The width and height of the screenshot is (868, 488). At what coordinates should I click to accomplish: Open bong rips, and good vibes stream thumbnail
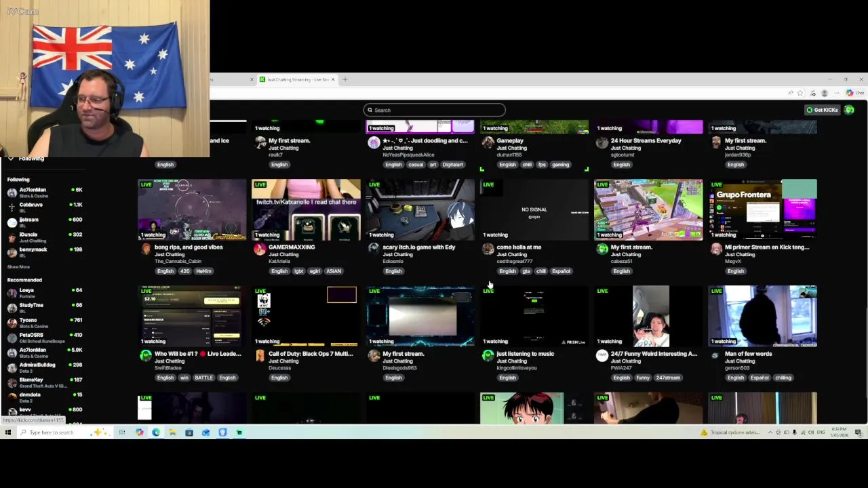pyautogui.click(x=192, y=209)
